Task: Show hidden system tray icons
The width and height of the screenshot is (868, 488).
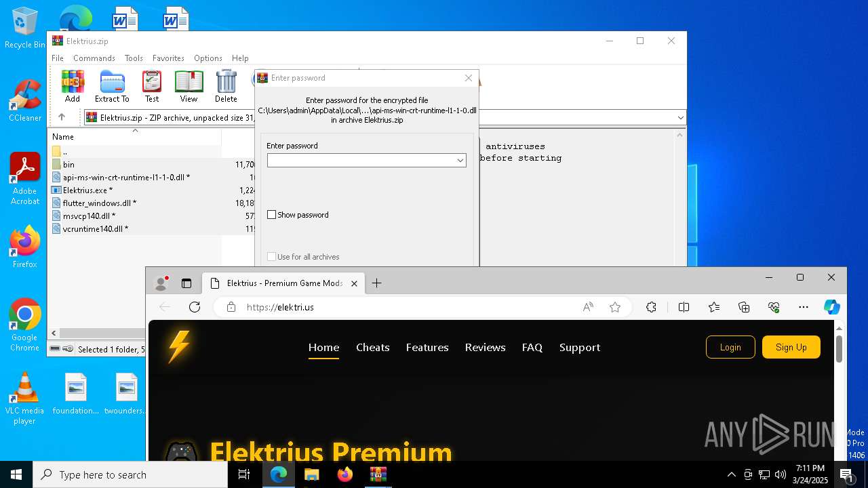Action: click(x=731, y=474)
